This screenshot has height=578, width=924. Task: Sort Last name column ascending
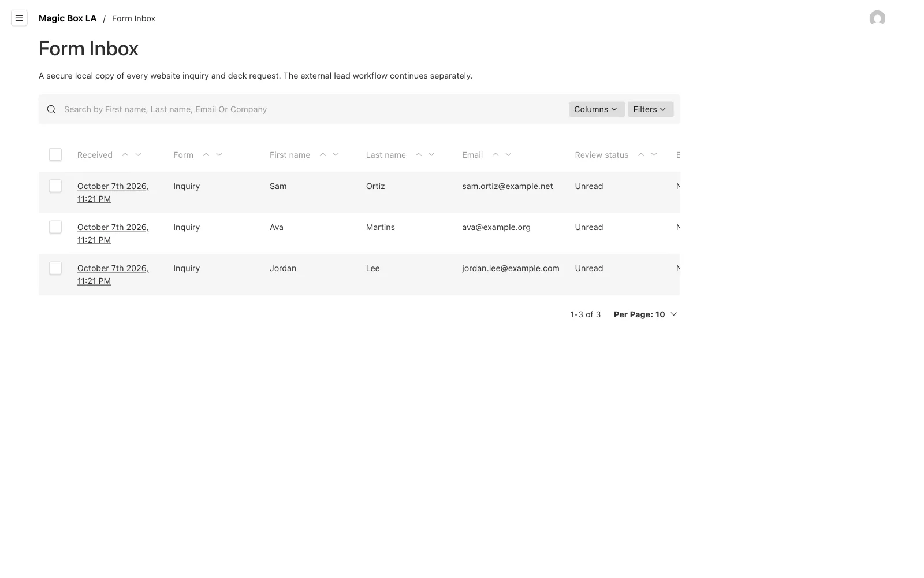[x=419, y=154]
